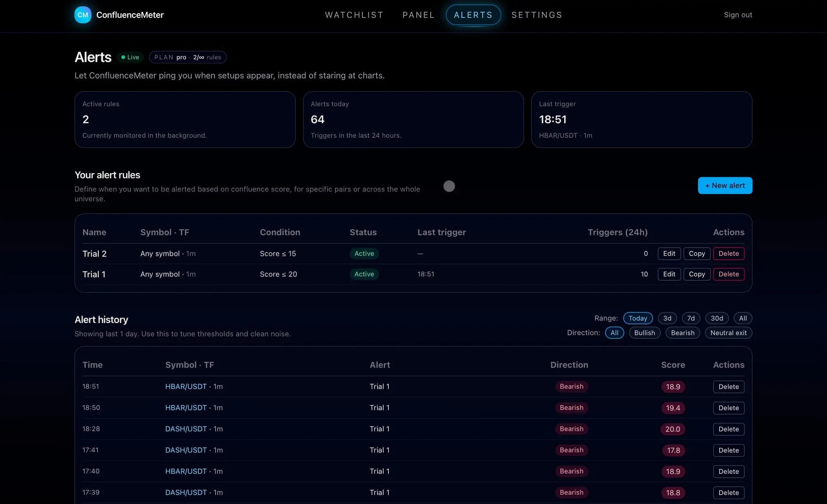
Task: Click the 20.0 score badge
Action: pyautogui.click(x=673, y=429)
